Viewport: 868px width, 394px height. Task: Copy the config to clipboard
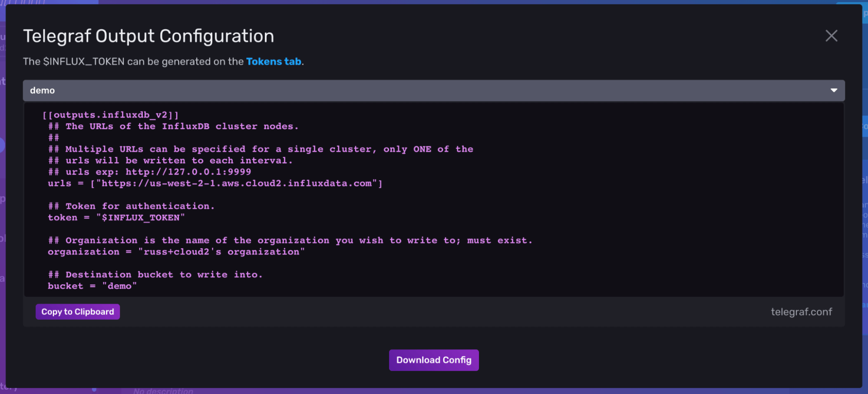(78, 312)
